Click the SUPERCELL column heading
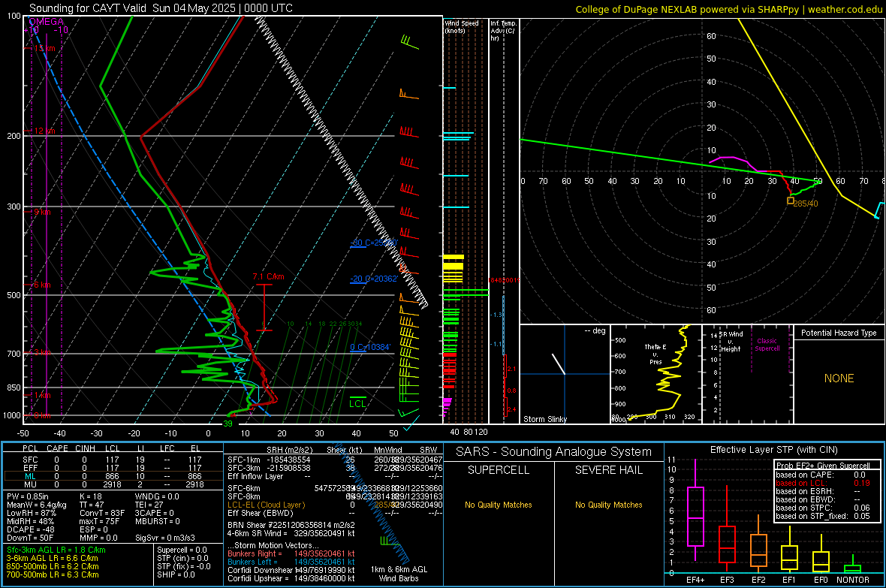The width and height of the screenshot is (886, 588). coord(499,470)
